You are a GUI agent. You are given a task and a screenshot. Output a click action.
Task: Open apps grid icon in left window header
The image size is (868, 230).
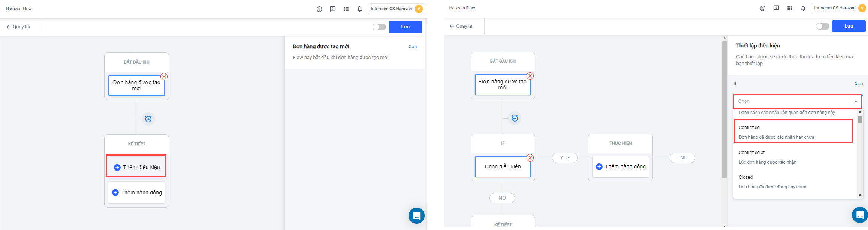point(346,9)
